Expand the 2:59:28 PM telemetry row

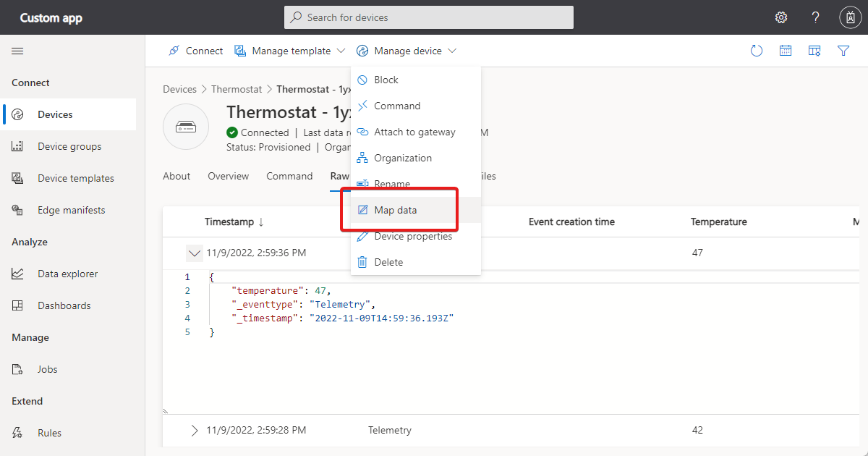point(194,430)
